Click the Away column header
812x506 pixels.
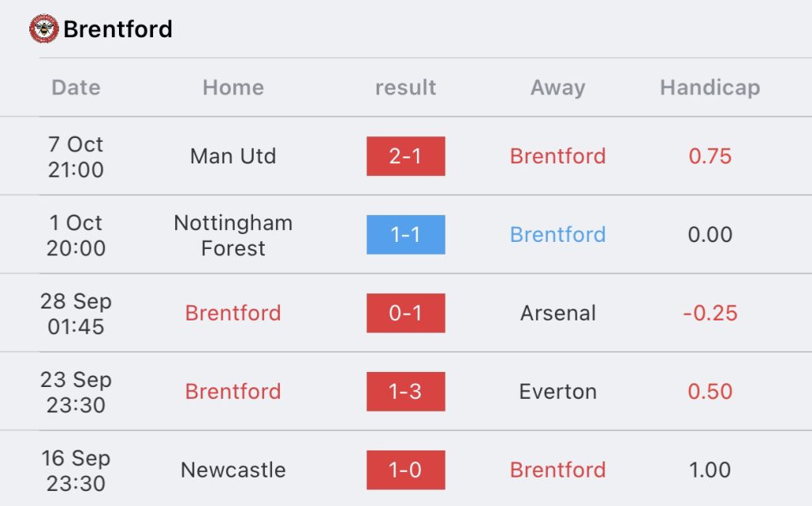coord(557,87)
